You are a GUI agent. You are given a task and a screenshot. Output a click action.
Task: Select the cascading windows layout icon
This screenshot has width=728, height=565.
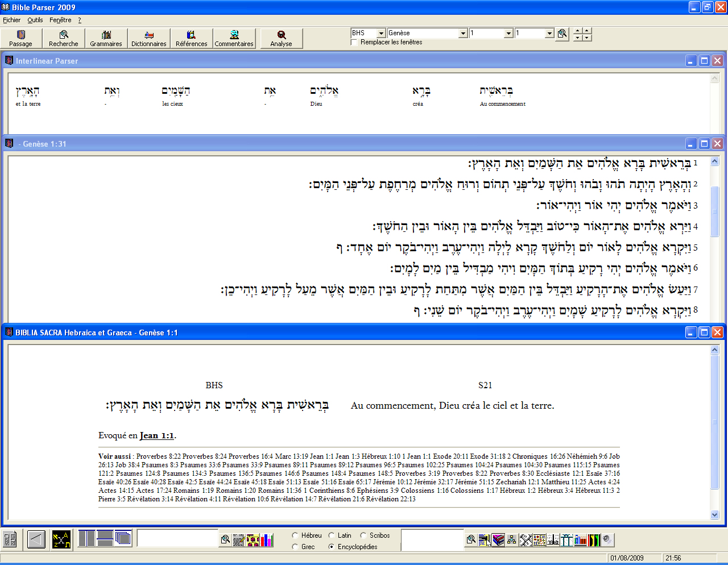(x=123, y=538)
